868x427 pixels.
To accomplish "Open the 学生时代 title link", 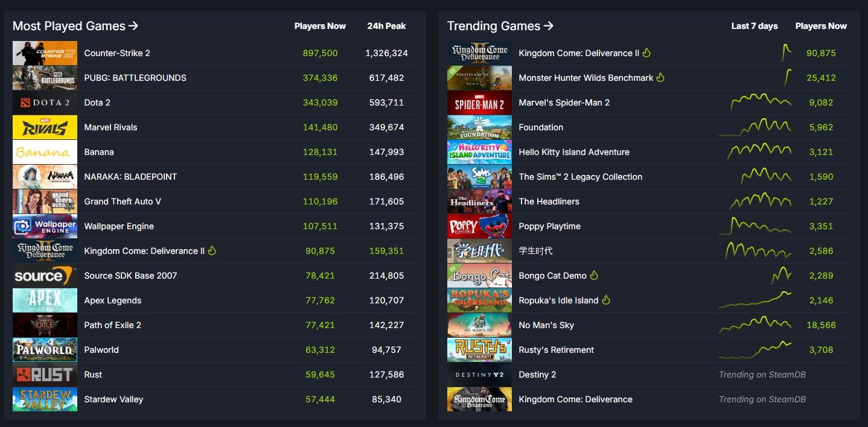I will [x=535, y=251].
